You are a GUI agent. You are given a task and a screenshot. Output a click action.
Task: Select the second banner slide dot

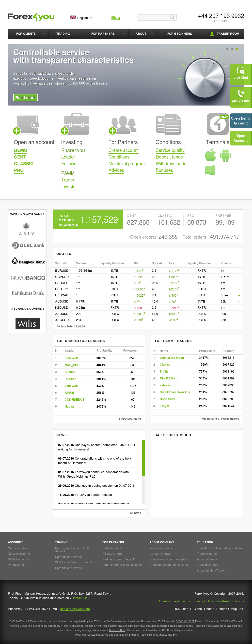tap(232, 49)
